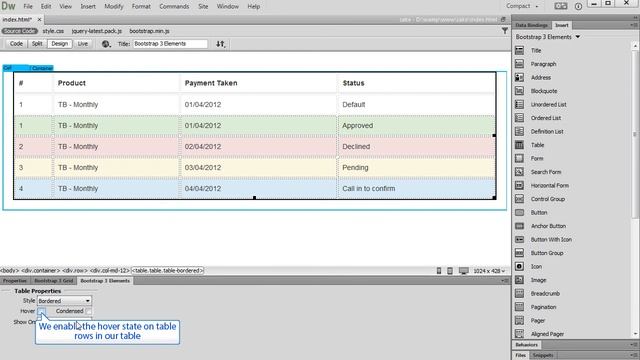The height and width of the screenshot is (360, 640).
Task: Insert a Paragraph element icon
Action: (519, 64)
